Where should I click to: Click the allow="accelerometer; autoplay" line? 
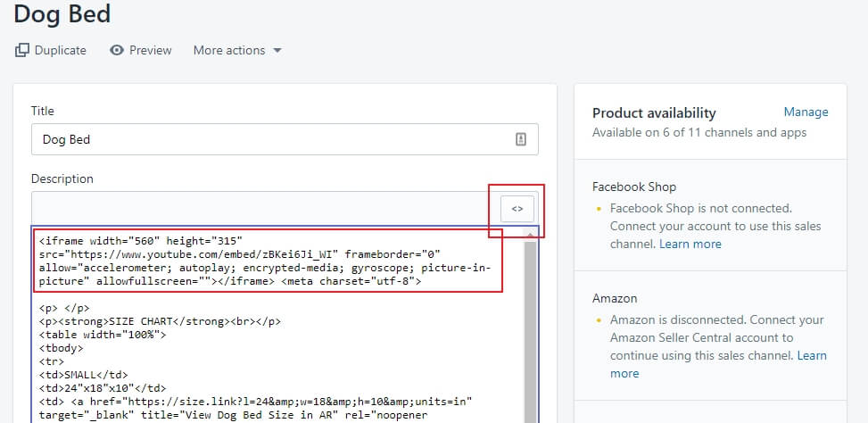265,268
